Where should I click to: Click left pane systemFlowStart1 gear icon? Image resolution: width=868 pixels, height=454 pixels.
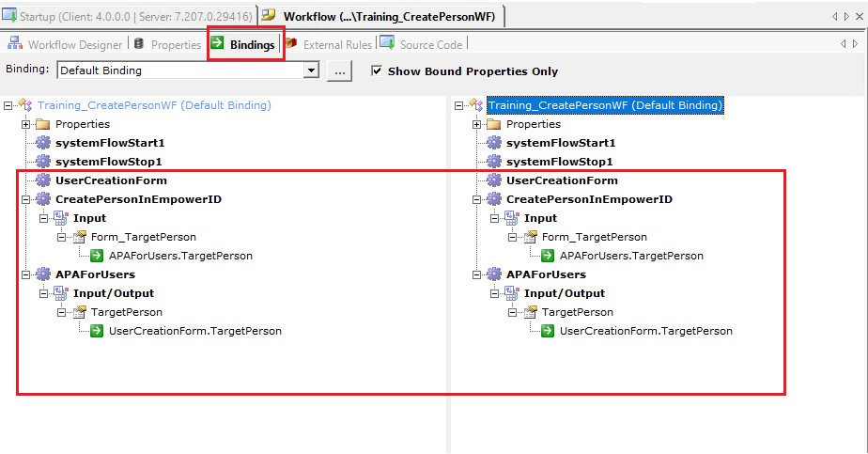click(43, 143)
